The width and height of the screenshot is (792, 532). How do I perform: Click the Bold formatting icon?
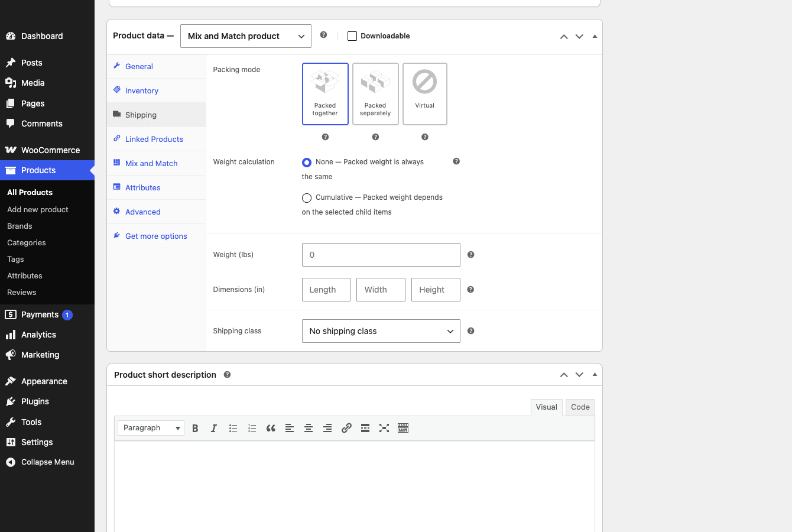click(195, 428)
